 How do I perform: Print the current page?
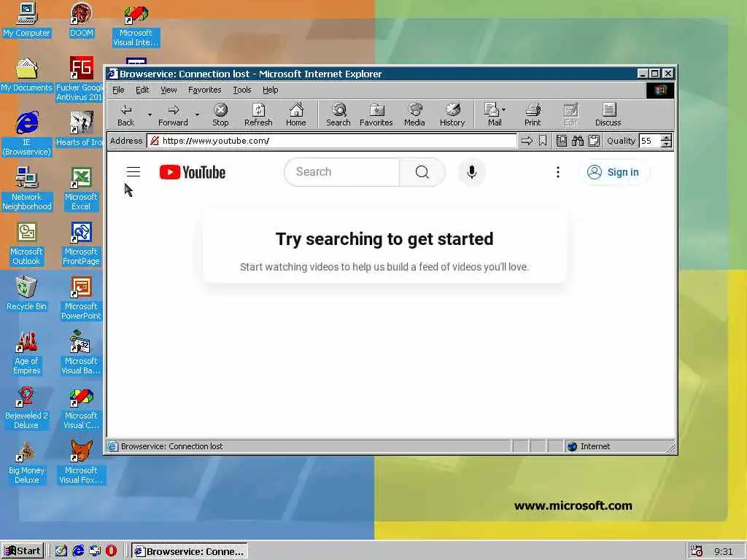[x=533, y=114]
